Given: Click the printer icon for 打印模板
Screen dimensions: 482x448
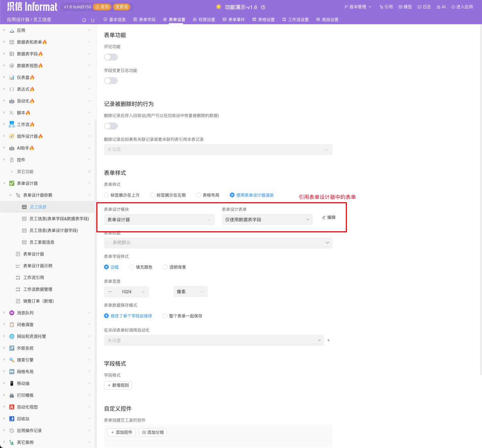Looking at the screenshot, I should [x=12, y=395].
